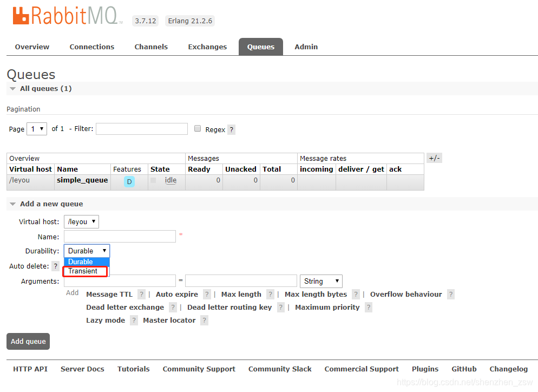Open the Virtual host dropdown
Screen dimensions: 538x392
[81, 222]
